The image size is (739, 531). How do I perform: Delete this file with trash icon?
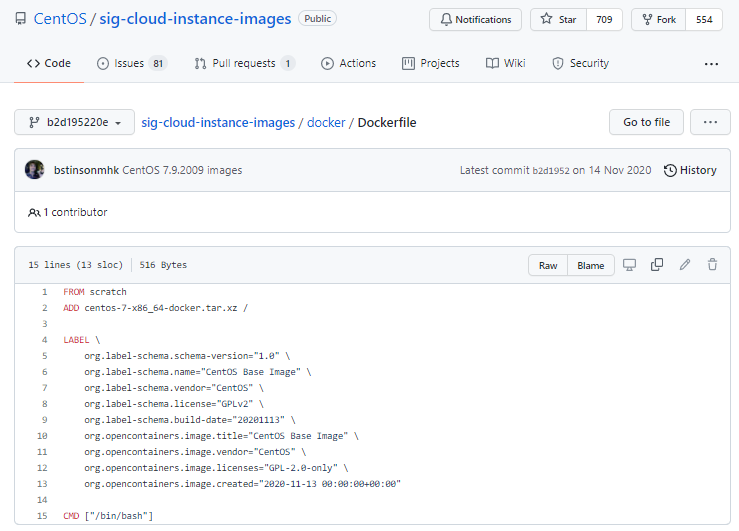pos(712,265)
